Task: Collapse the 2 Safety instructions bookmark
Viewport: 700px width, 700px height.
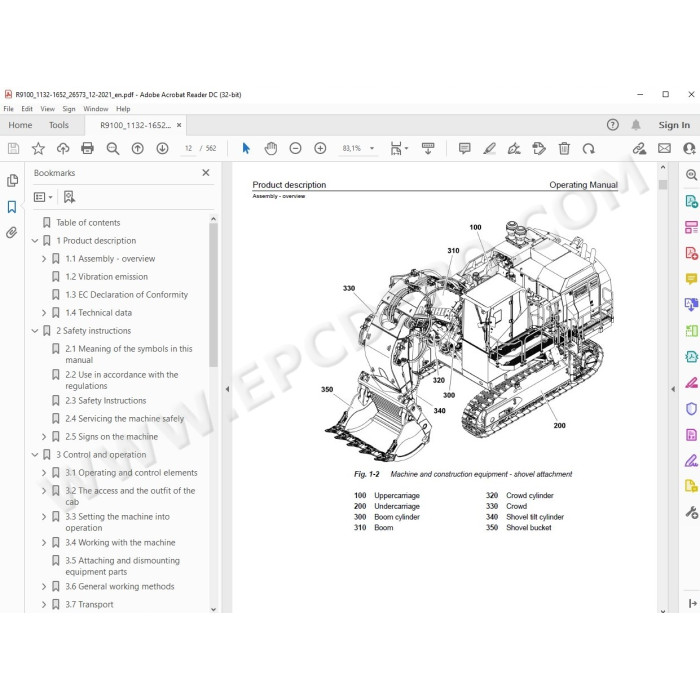Action: pos(35,331)
